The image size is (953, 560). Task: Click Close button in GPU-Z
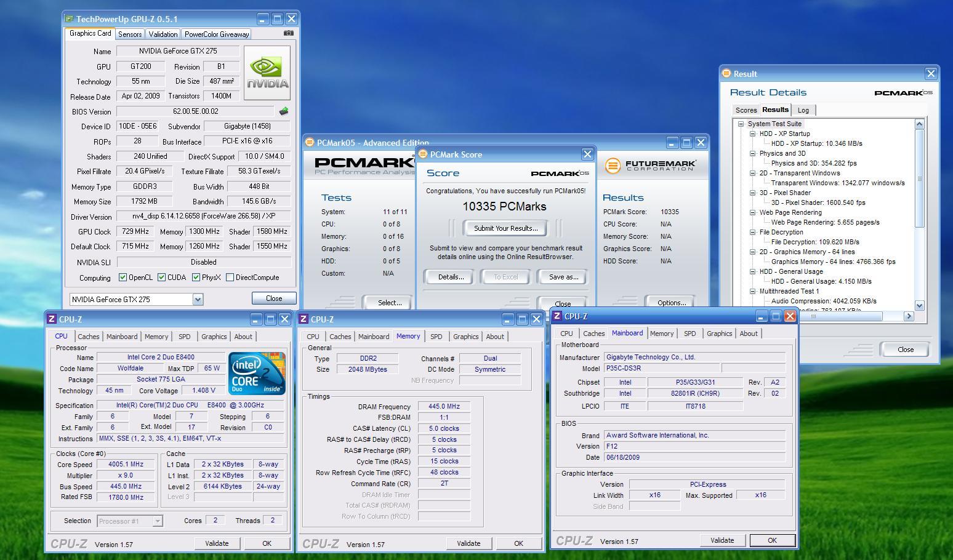[274, 298]
